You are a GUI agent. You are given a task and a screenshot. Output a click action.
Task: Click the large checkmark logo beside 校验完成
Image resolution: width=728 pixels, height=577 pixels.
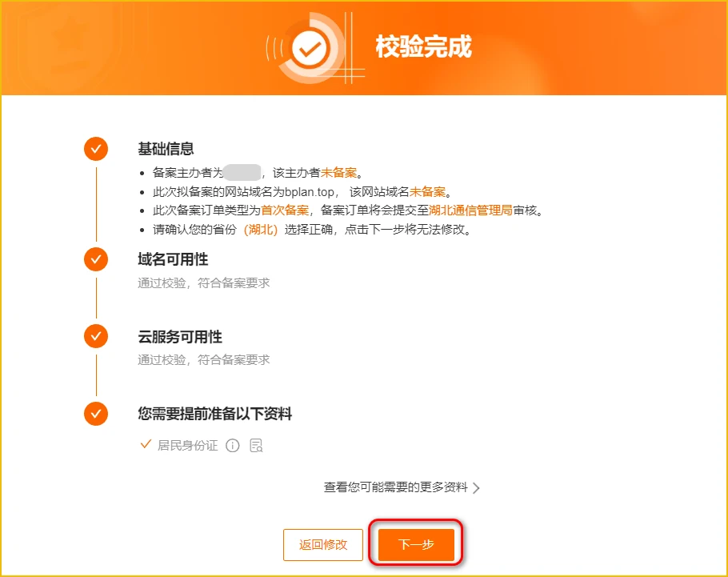[x=310, y=48]
